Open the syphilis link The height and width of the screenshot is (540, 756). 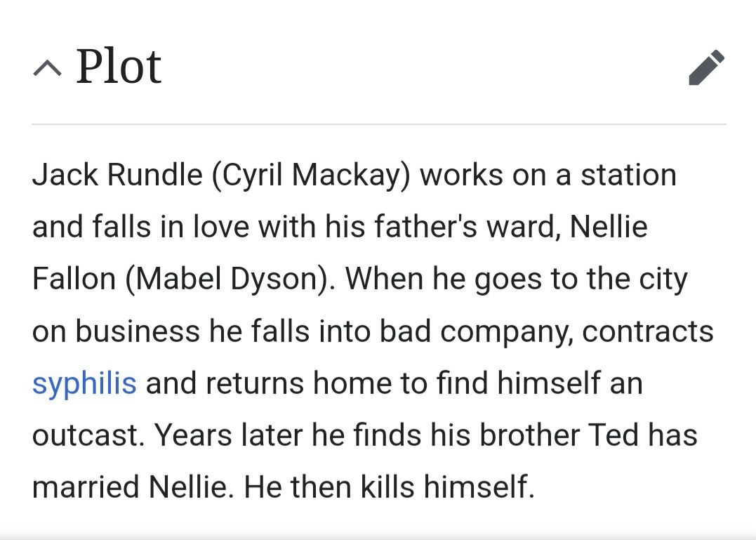tap(84, 383)
